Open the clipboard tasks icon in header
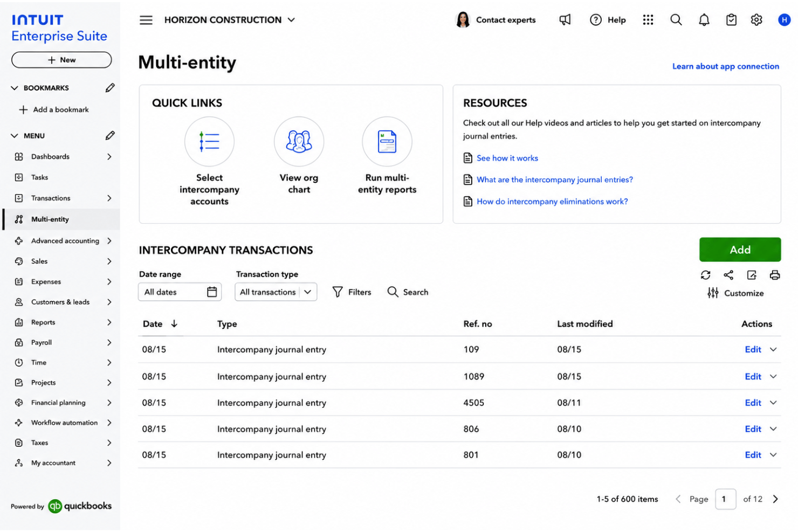 pyautogui.click(x=731, y=20)
